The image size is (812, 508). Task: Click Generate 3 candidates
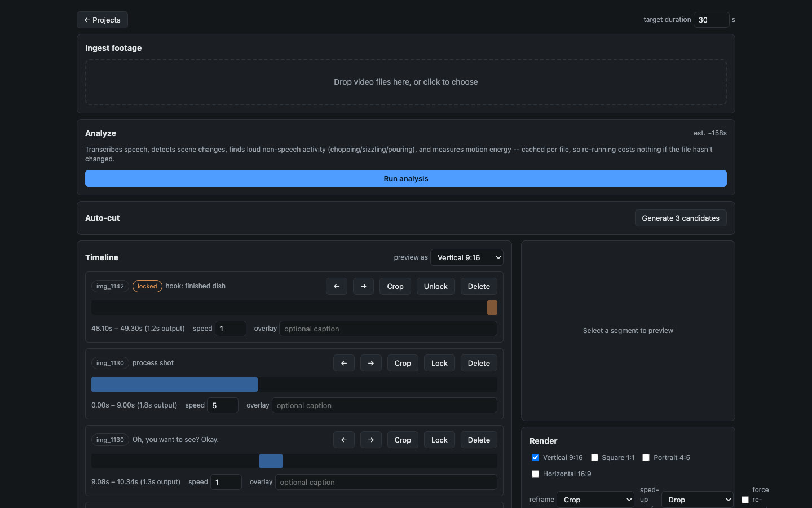pyautogui.click(x=681, y=218)
